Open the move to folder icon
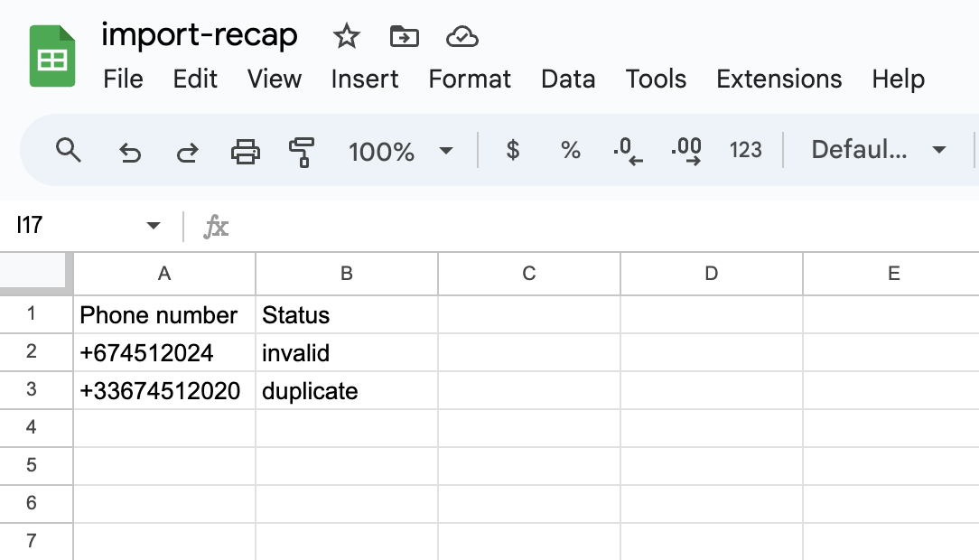Screen dimensions: 979x560 click(x=404, y=36)
